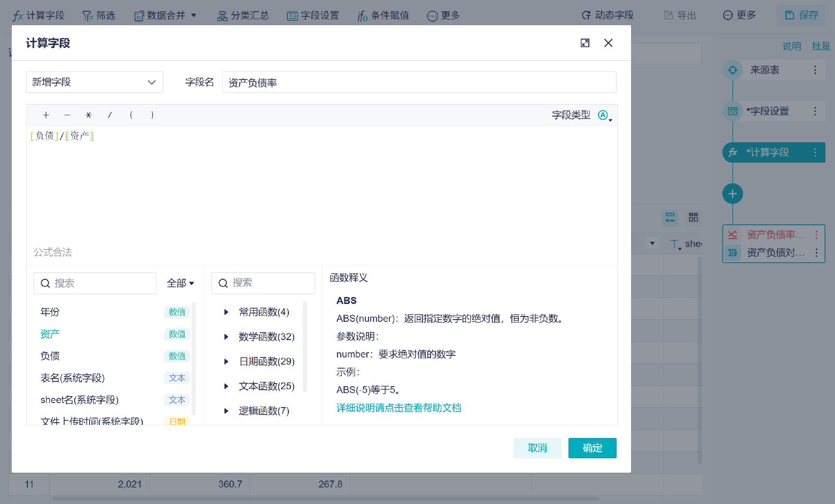The image size is (835, 504).
Task: Switch to the 批量 tab
Action: point(821,46)
